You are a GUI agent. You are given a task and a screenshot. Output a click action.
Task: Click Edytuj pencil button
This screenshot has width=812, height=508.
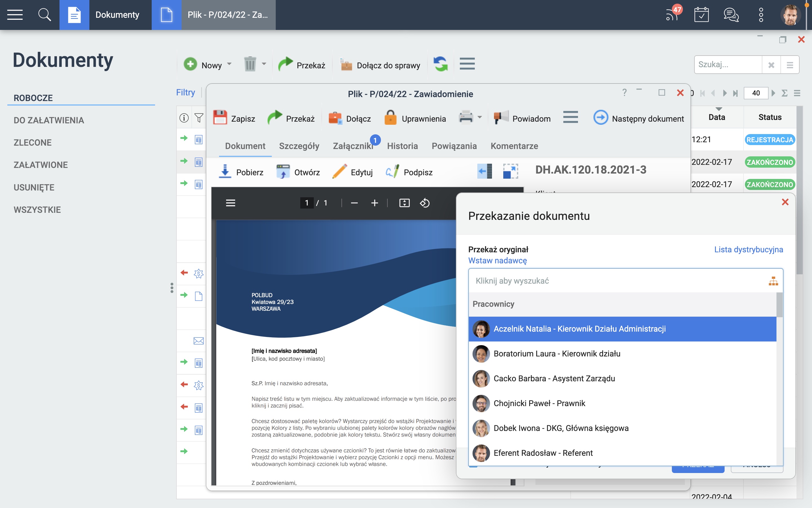pos(352,172)
